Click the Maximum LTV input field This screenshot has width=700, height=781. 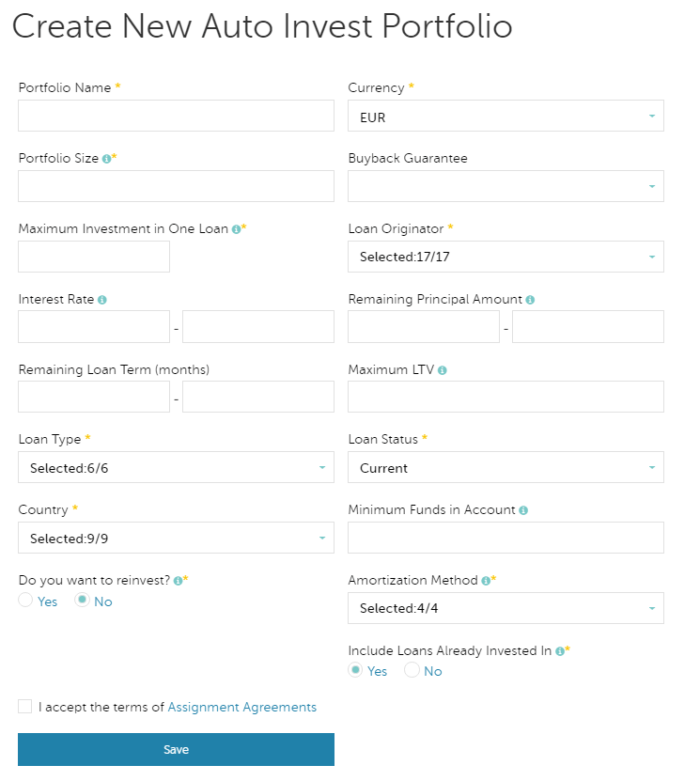506,397
